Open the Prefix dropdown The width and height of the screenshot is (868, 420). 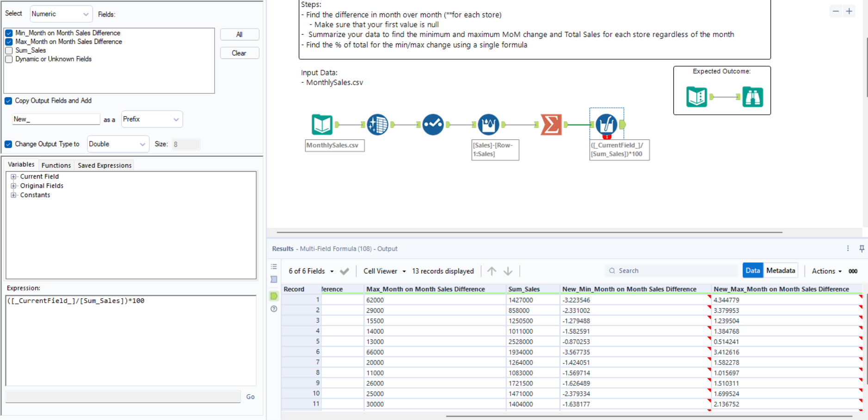click(151, 119)
